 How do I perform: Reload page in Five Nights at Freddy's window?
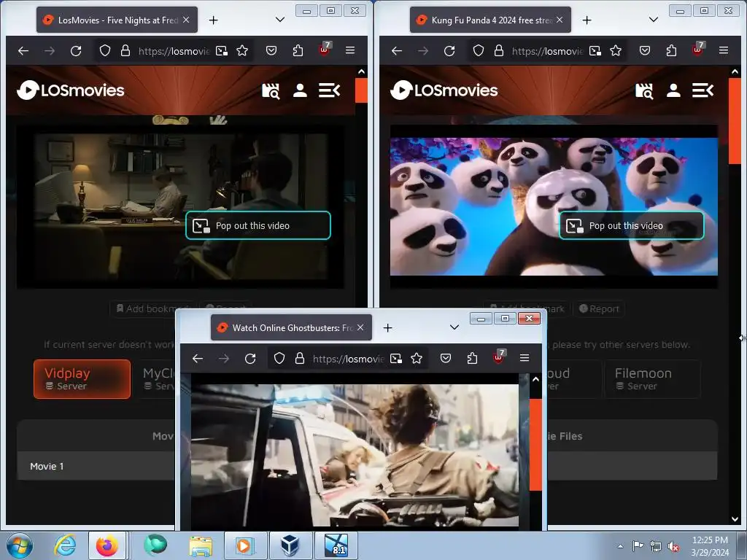(x=76, y=50)
